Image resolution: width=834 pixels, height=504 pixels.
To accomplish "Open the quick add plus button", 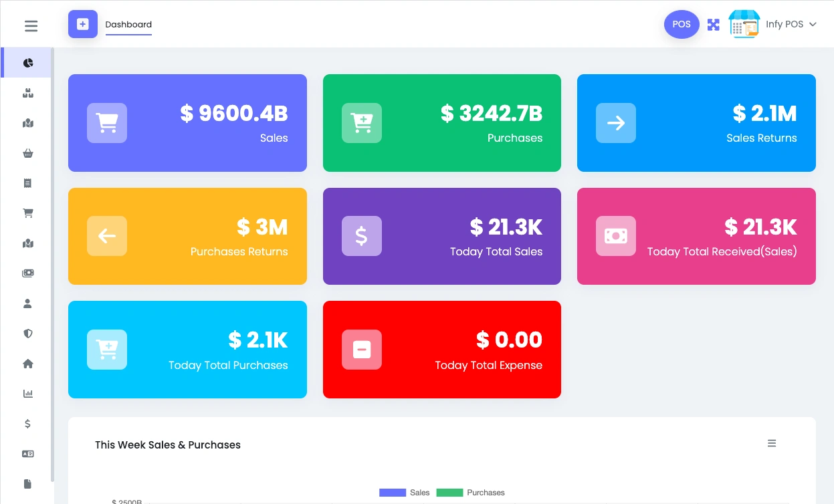I will 83,24.
